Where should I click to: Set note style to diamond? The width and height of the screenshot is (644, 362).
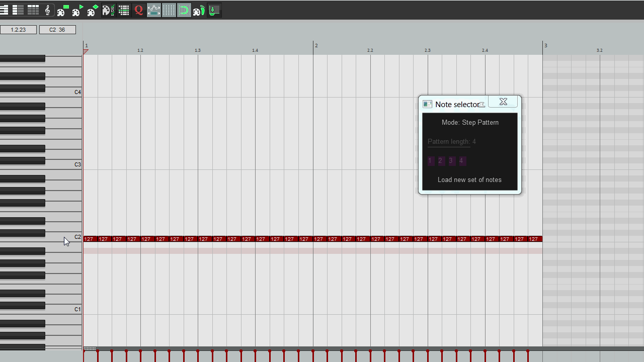click(93, 10)
